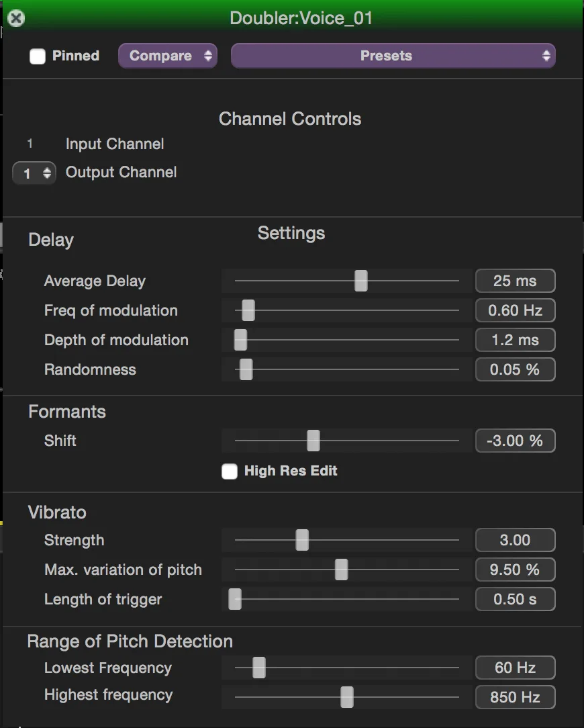
Task: Open the Compare dropdown
Action: [167, 56]
